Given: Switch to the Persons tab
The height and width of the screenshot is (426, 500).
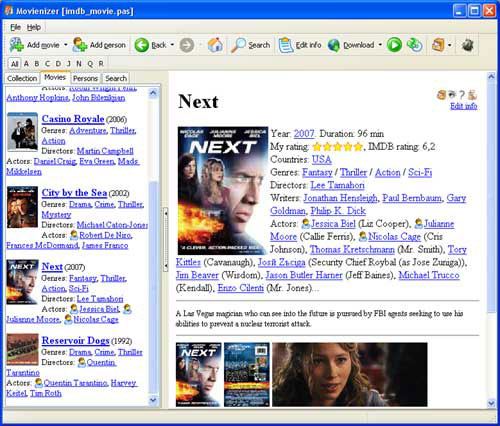Looking at the screenshot, I should (x=85, y=78).
